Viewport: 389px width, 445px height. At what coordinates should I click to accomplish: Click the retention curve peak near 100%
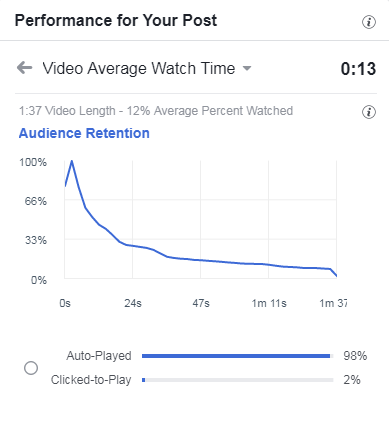[x=72, y=161]
